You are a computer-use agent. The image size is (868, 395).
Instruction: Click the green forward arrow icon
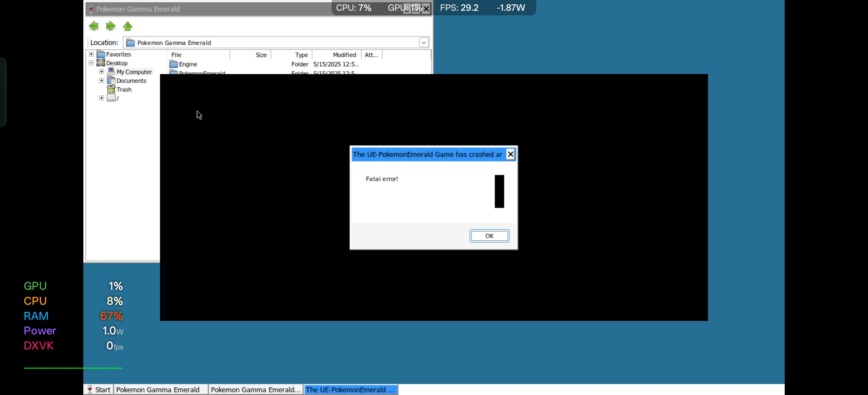tap(111, 26)
